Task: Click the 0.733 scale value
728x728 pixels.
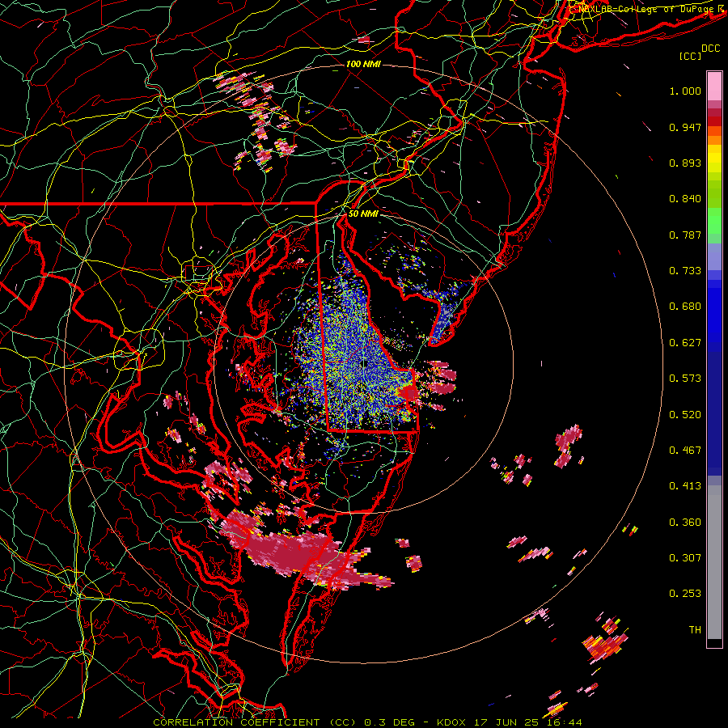Action: point(685,271)
